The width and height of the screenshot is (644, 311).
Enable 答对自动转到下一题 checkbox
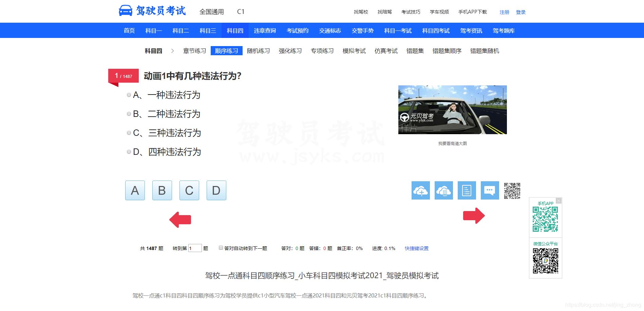[x=221, y=247]
